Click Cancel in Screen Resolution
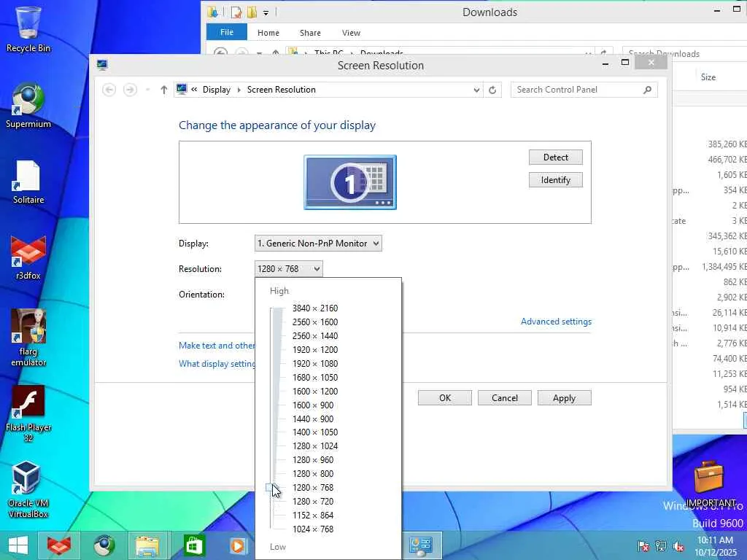747x560 pixels. pyautogui.click(x=505, y=398)
